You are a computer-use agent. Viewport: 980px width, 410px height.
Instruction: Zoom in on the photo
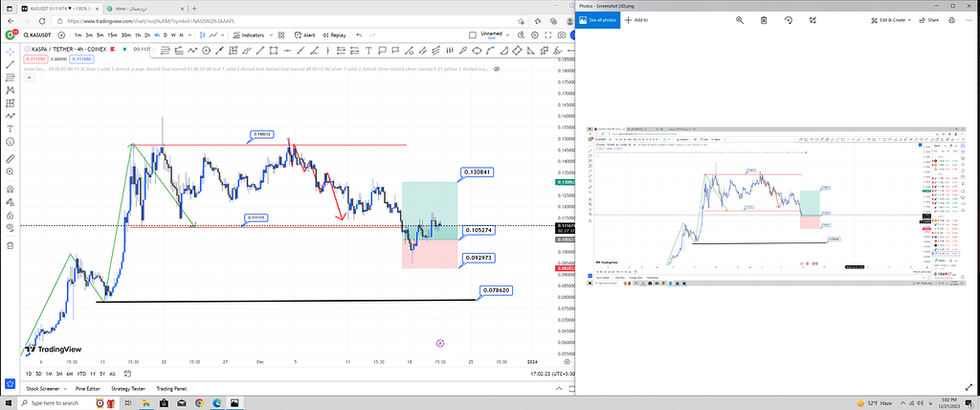[x=739, y=19]
